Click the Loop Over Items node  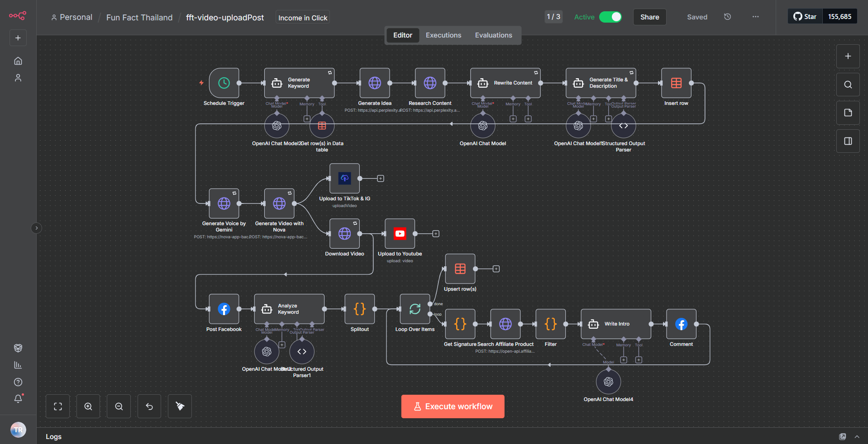click(415, 309)
